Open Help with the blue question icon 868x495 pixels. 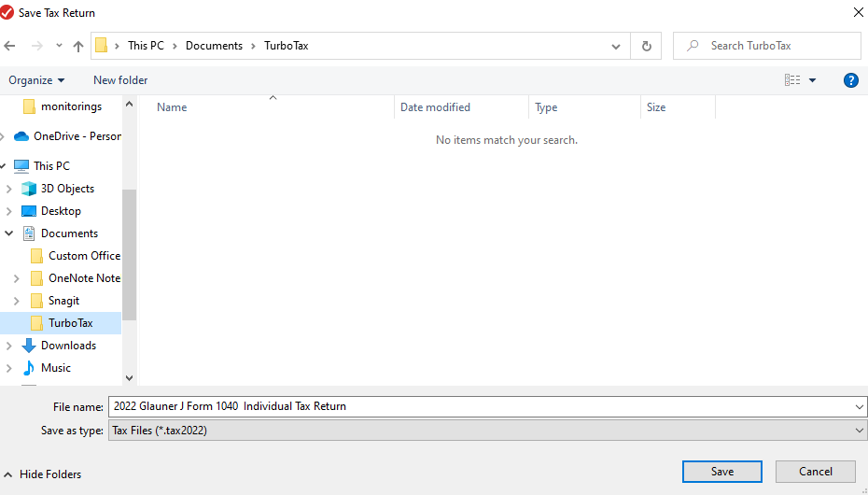(x=850, y=80)
